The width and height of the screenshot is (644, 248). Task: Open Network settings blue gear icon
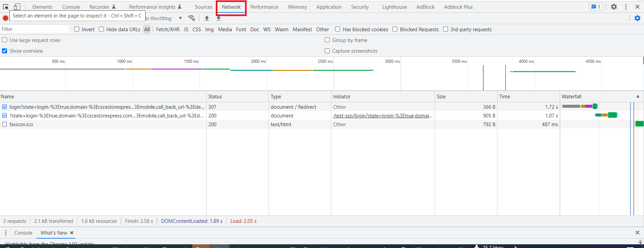pos(637,18)
